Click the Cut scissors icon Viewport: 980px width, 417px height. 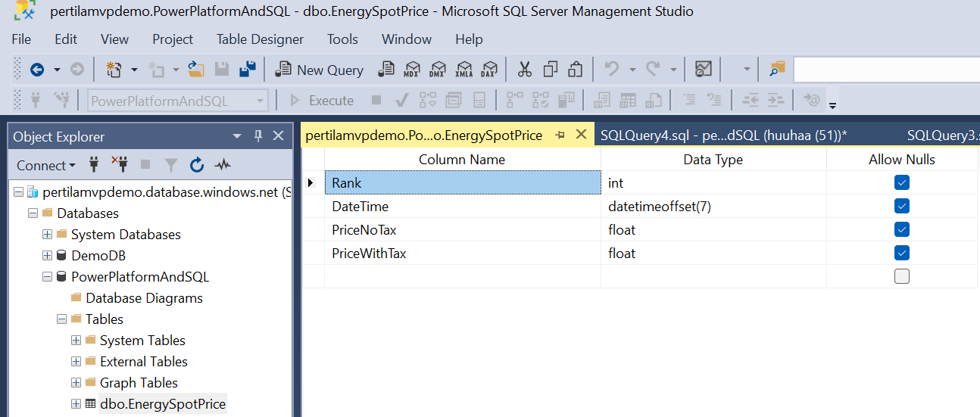525,70
